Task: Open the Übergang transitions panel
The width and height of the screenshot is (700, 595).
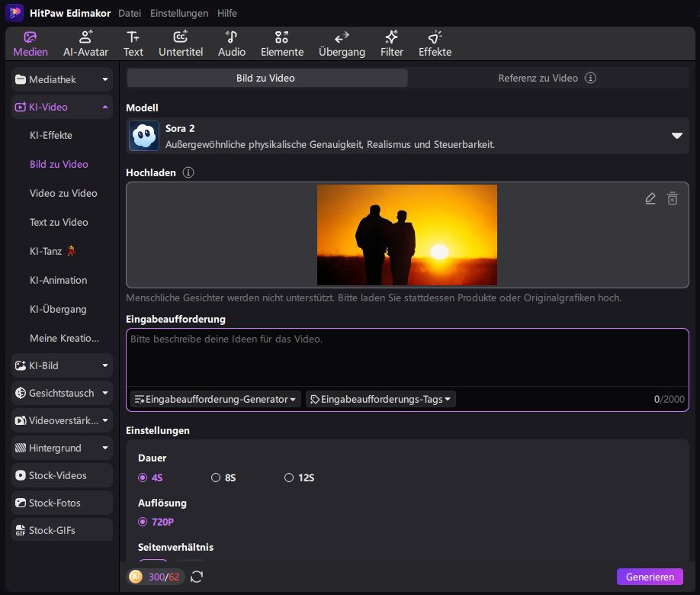Action: click(x=342, y=43)
